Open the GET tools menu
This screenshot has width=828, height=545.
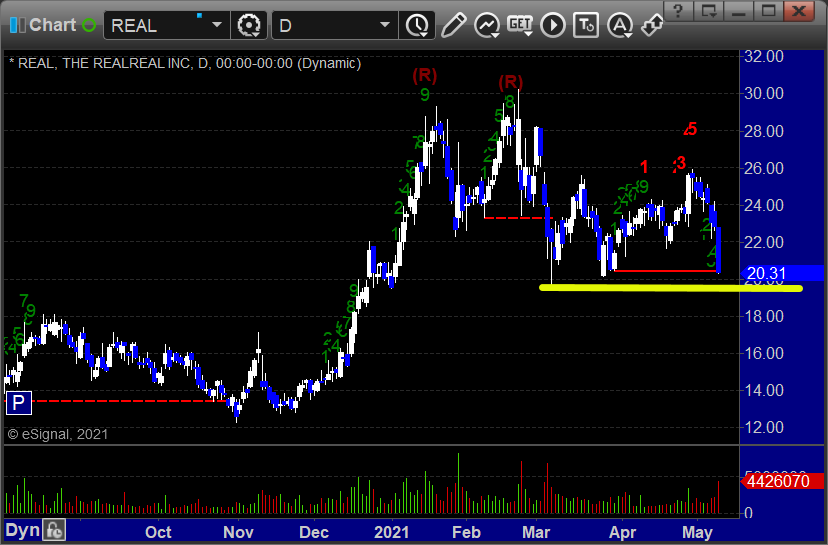[520, 25]
